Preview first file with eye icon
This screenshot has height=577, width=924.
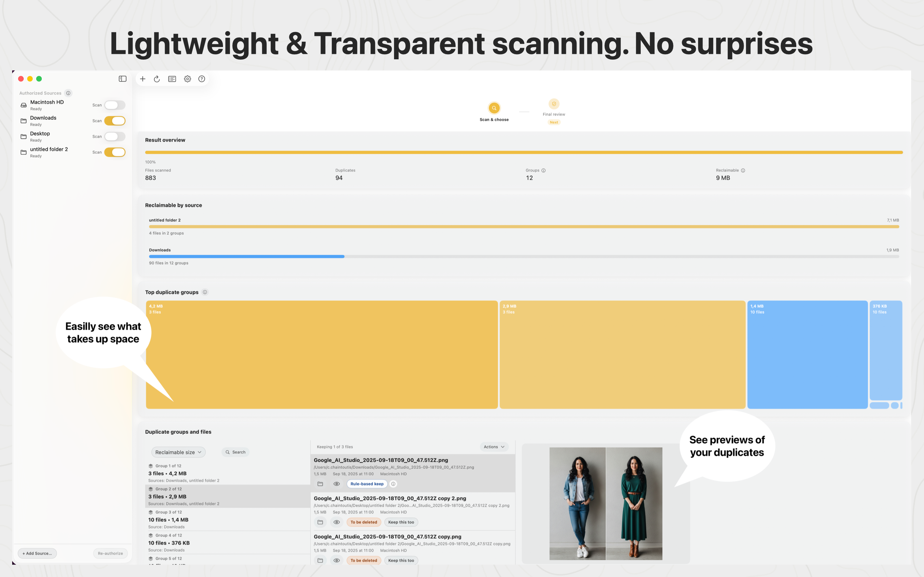[336, 484]
